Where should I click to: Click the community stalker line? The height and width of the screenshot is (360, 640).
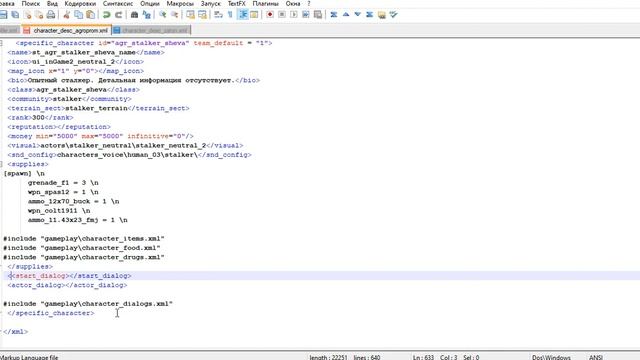point(69,99)
